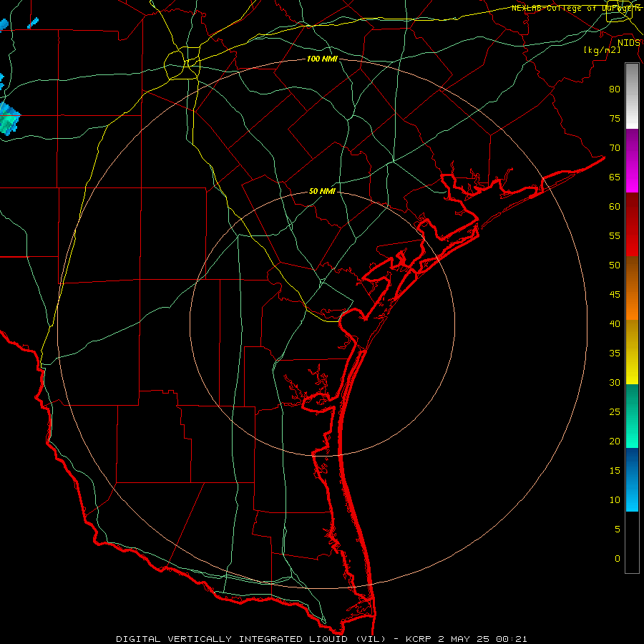Select the 45 value on the scale

pyautogui.click(x=615, y=295)
